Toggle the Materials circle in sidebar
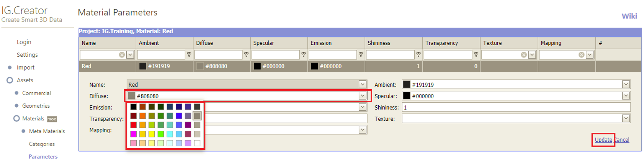This screenshot has width=644, height=166. coord(17,119)
